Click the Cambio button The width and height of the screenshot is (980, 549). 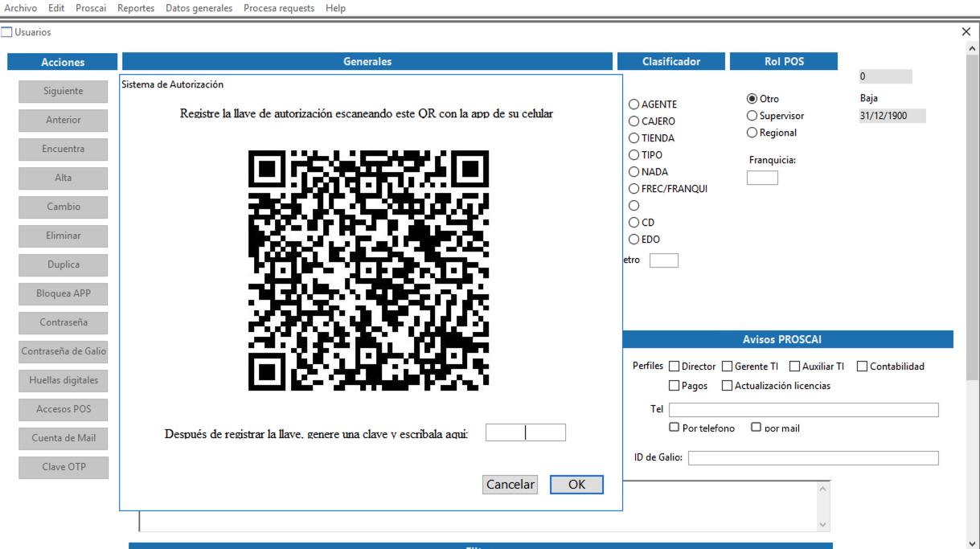coord(64,207)
